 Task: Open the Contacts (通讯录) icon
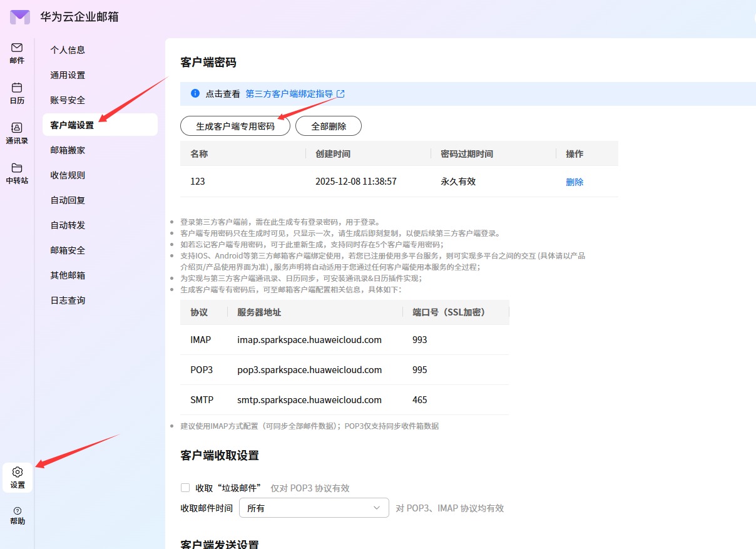point(17,128)
